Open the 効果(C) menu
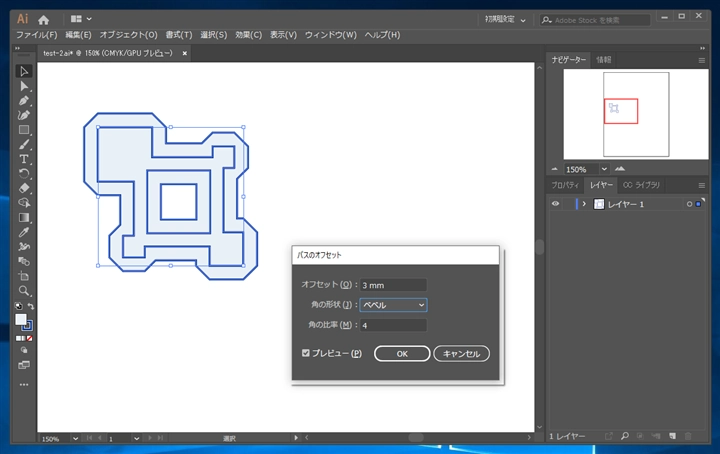The width and height of the screenshot is (720, 454). click(x=248, y=35)
